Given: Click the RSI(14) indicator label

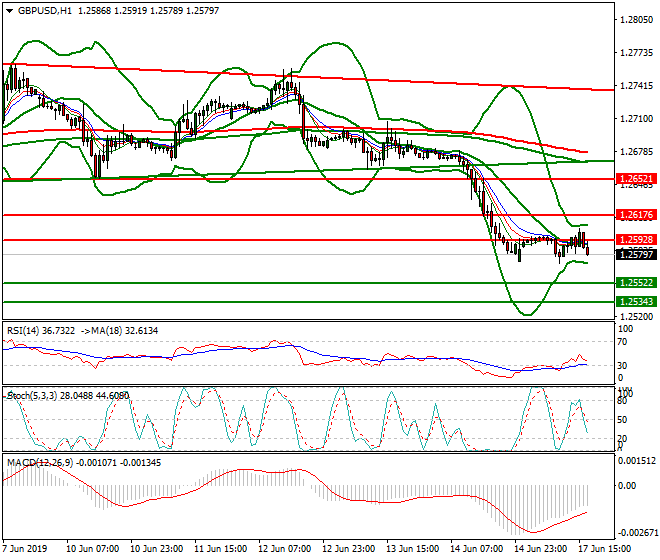Looking at the screenshot, I should (28, 329).
